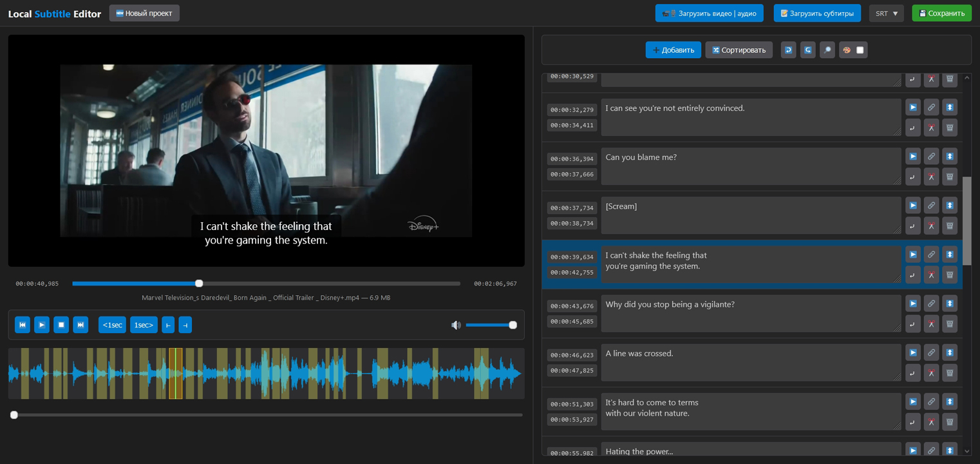Set subtitle start marker button
The width and height of the screenshot is (980, 464).
[x=168, y=325]
